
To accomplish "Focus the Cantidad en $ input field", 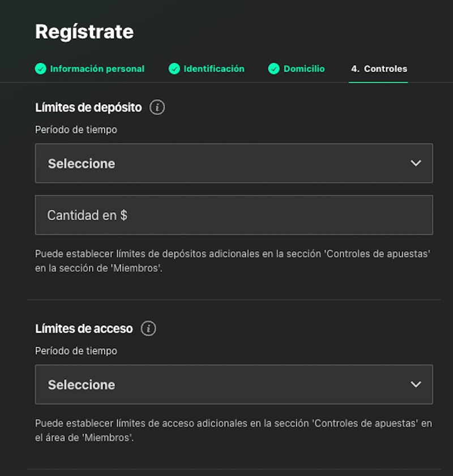I will point(233,215).
